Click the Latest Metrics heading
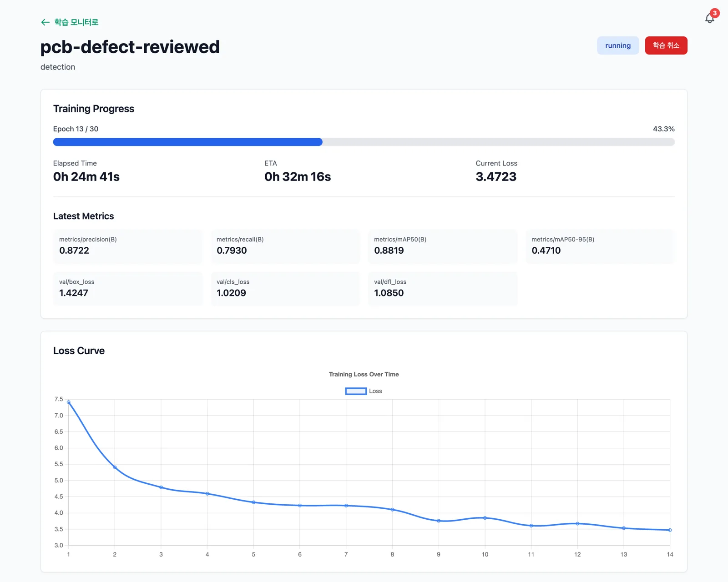This screenshot has height=582, width=728. [x=83, y=216]
